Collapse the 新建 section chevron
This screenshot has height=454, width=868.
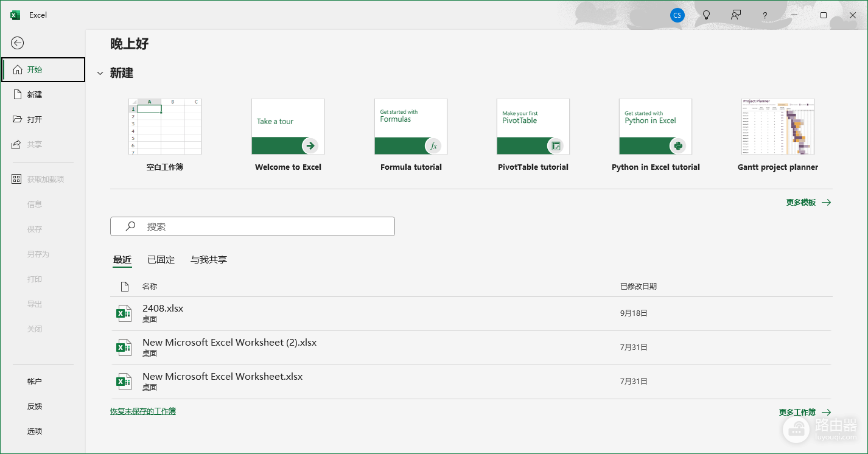100,74
